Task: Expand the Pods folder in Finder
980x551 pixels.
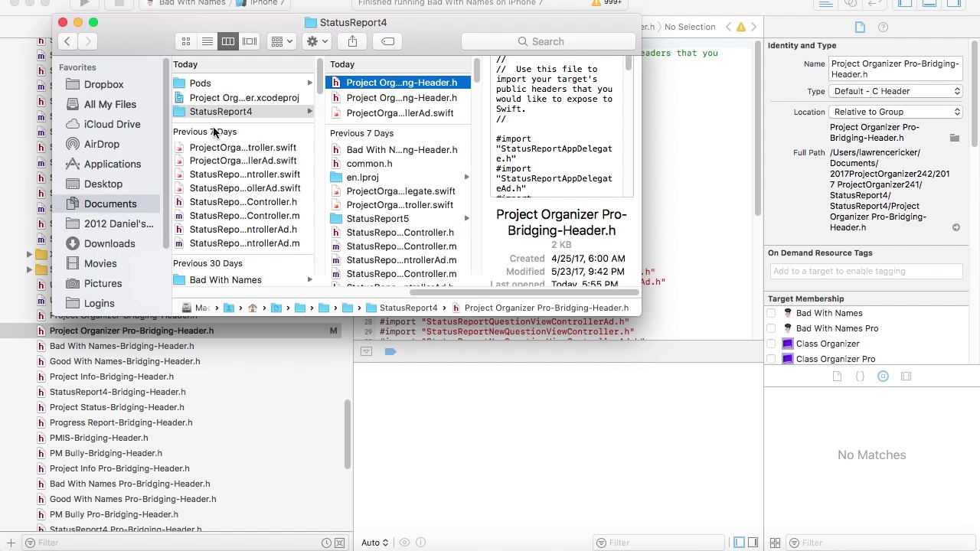Action: [x=310, y=83]
